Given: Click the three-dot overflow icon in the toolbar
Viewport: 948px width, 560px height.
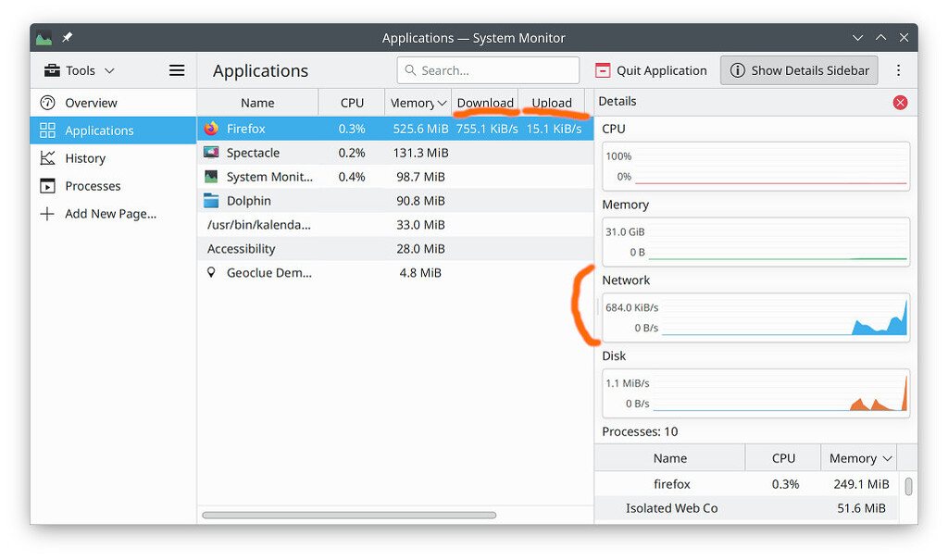Looking at the screenshot, I should coord(899,69).
